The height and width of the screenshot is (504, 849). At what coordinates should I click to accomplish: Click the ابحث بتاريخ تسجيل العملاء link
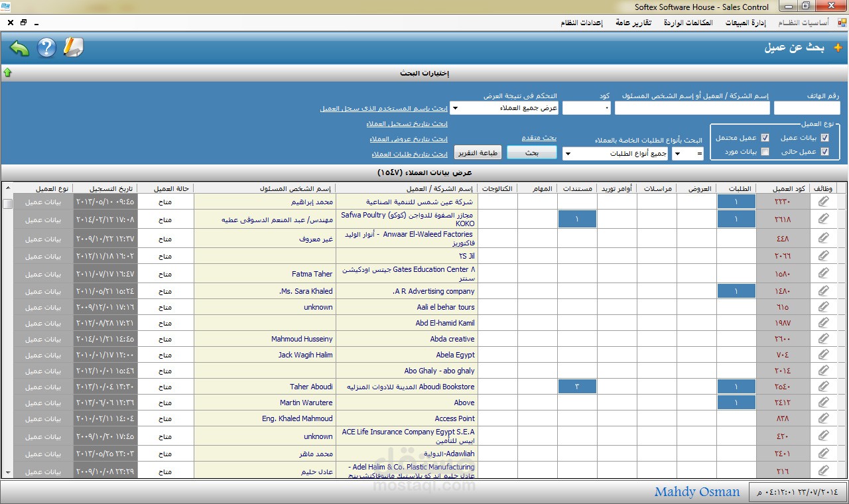pyautogui.click(x=407, y=124)
